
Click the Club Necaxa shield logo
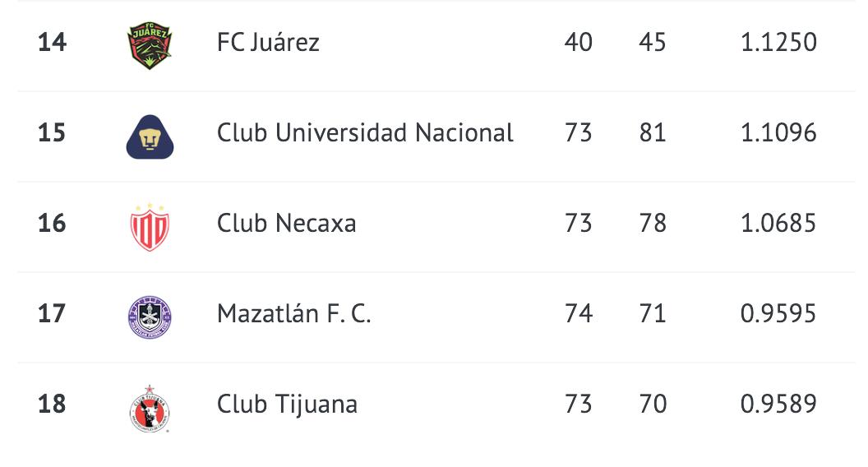[x=150, y=227]
